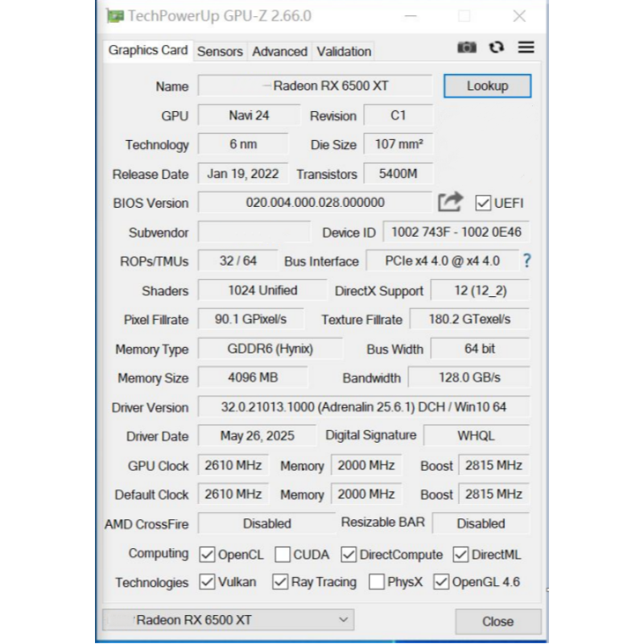Switch to the Graphics Card tab
The width and height of the screenshot is (644, 644).
pos(148,51)
